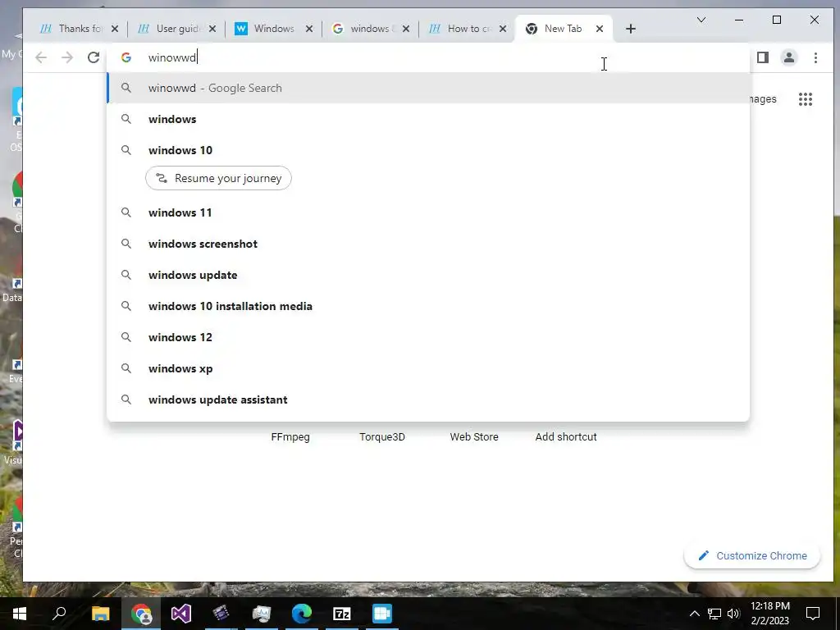Open the volume speaker tray icon

[x=733, y=614]
